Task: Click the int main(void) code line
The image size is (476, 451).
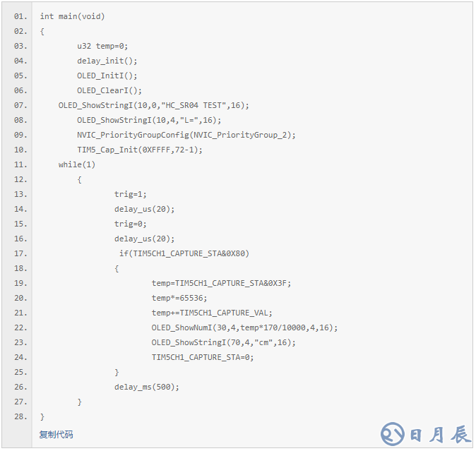Action: pyautogui.click(x=72, y=16)
